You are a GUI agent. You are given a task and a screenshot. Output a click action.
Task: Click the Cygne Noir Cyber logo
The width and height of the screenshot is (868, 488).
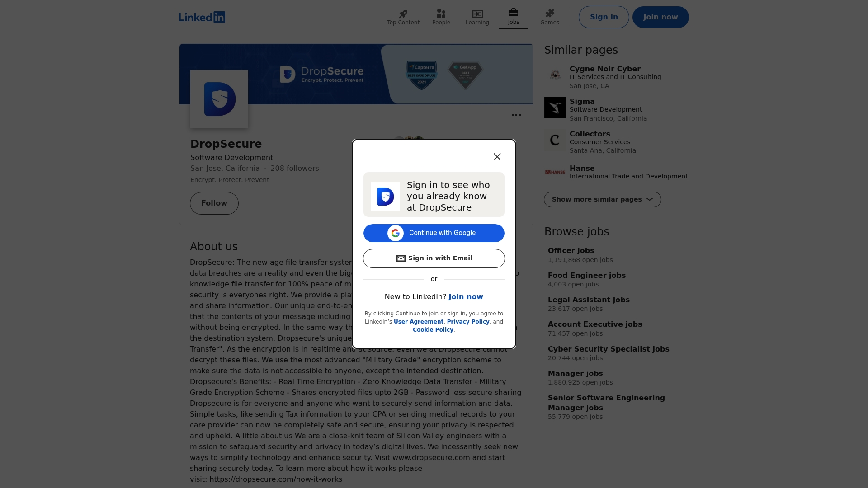(555, 75)
